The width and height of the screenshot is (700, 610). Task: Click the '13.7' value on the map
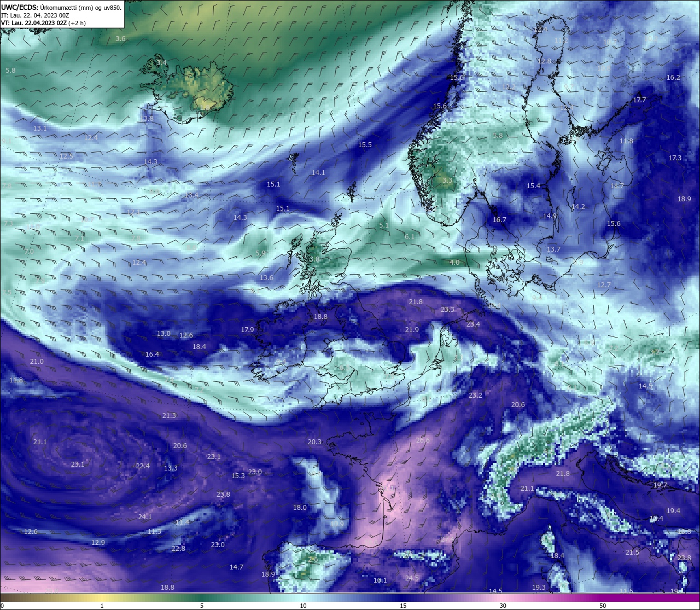pos(553,249)
